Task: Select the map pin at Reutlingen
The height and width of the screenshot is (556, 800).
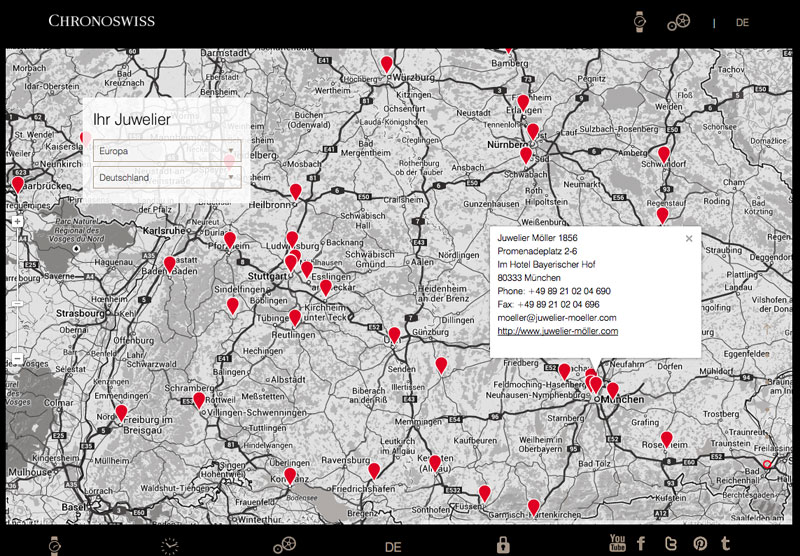Action: point(295,318)
